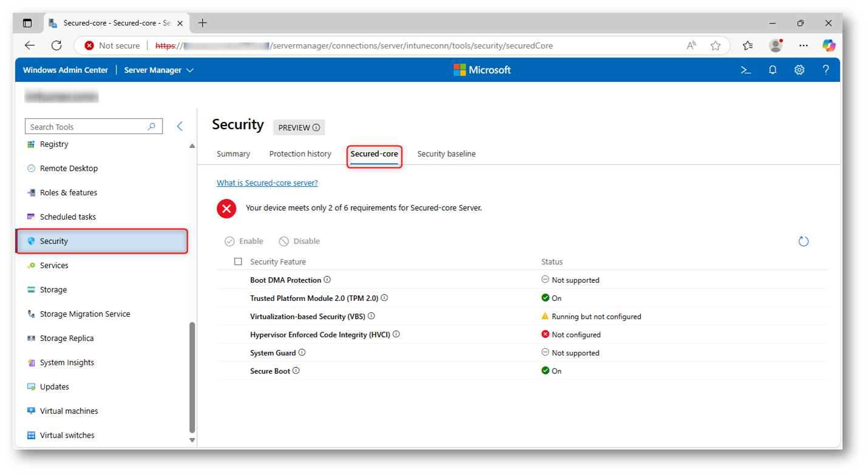This screenshot has width=868, height=475.
Task: Expand the Server Manager dropdown
Action: pyautogui.click(x=158, y=70)
